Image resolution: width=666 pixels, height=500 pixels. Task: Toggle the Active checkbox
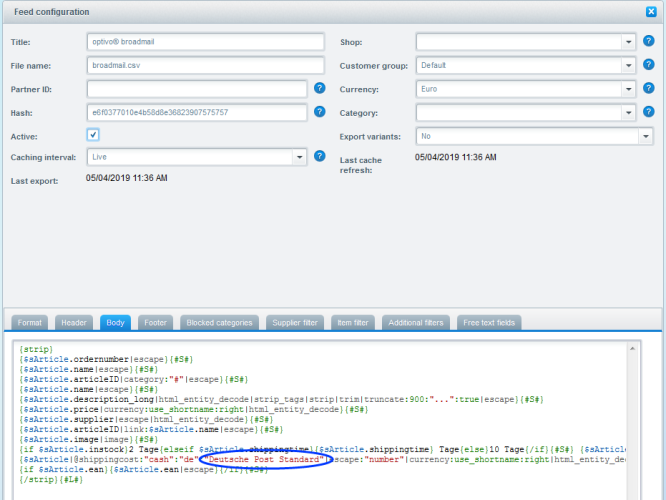pos(93,135)
